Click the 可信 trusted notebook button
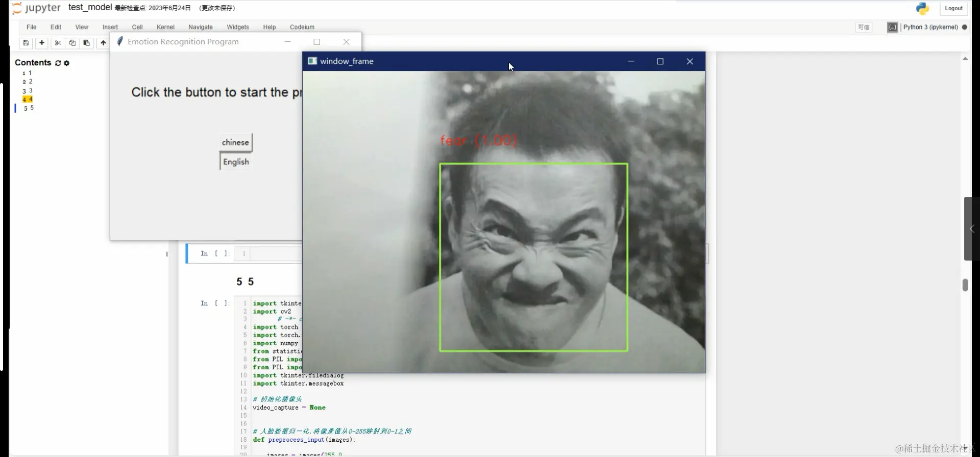980x457 pixels. click(864, 28)
